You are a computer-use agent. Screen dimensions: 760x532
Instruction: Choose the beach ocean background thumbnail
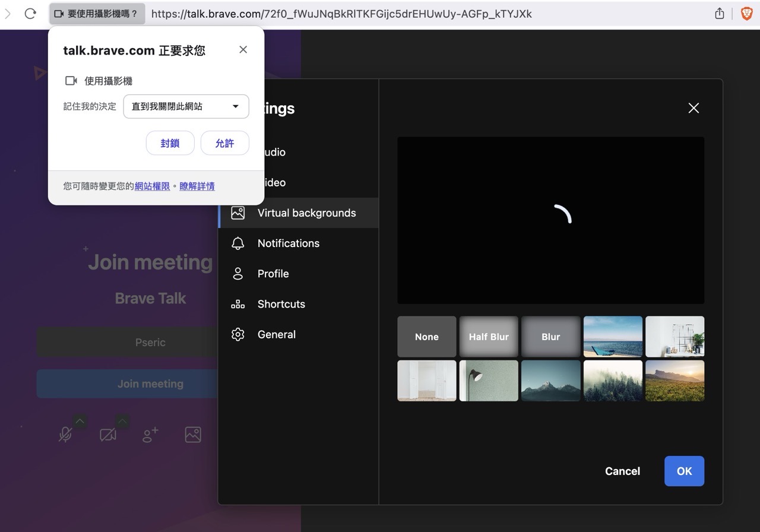click(613, 337)
